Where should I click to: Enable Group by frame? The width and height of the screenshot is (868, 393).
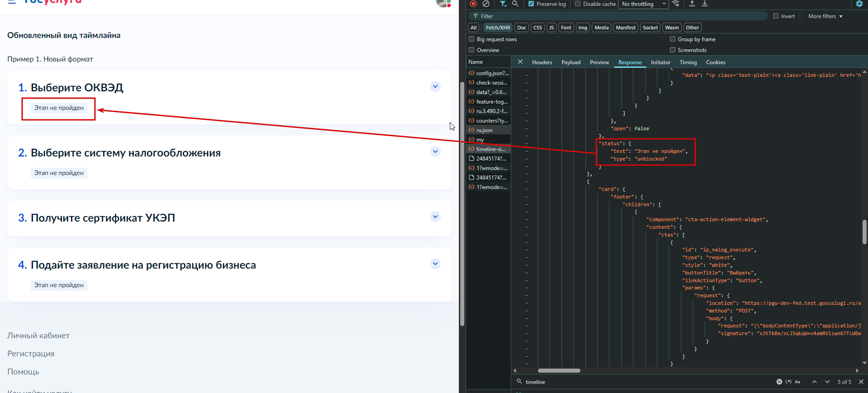click(673, 39)
